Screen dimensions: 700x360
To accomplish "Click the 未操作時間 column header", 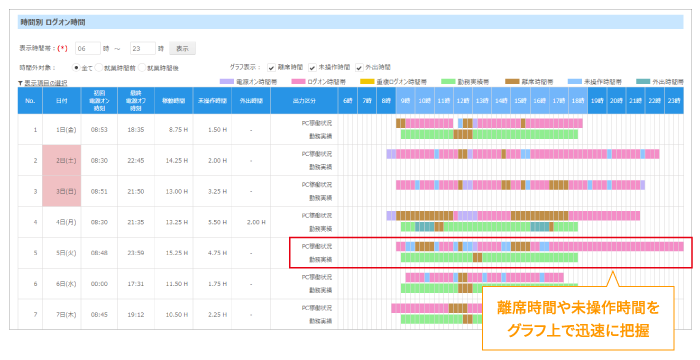I will (x=212, y=101).
